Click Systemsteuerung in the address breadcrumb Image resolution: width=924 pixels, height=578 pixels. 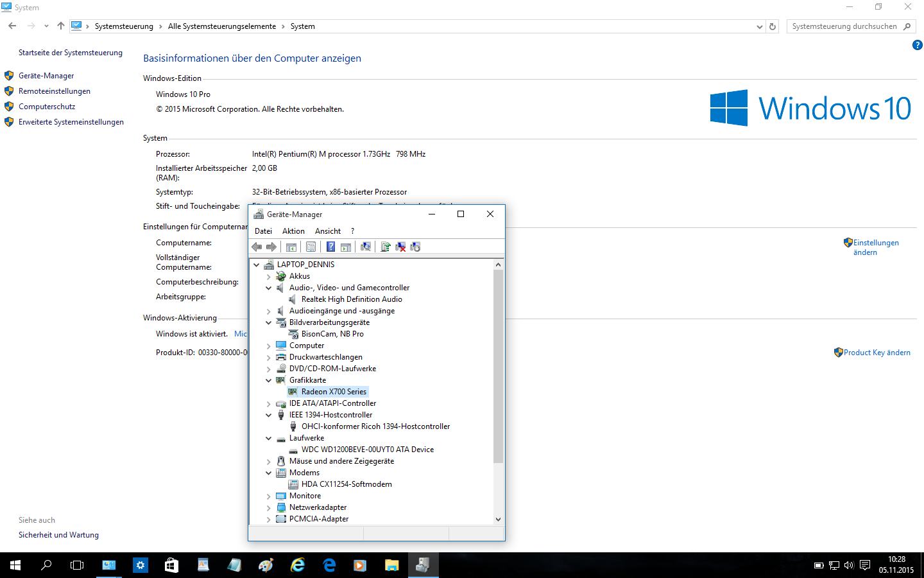click(x=124, y=26)
